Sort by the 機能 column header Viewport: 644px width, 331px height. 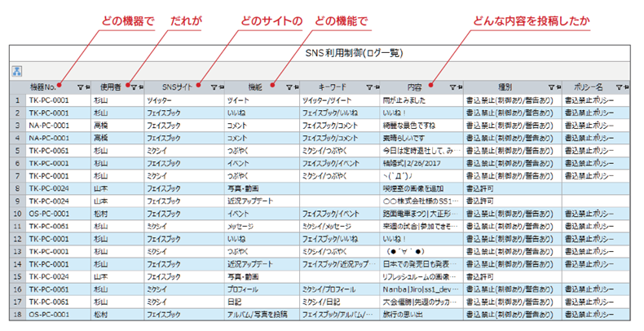pyautogui.click(x=255, y=87)
